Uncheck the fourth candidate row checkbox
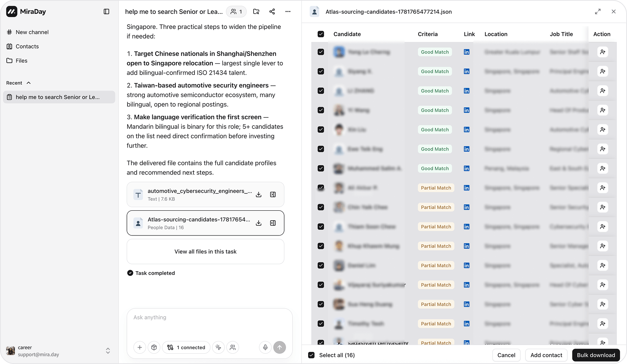627x364 pixels. coord(321,110)
